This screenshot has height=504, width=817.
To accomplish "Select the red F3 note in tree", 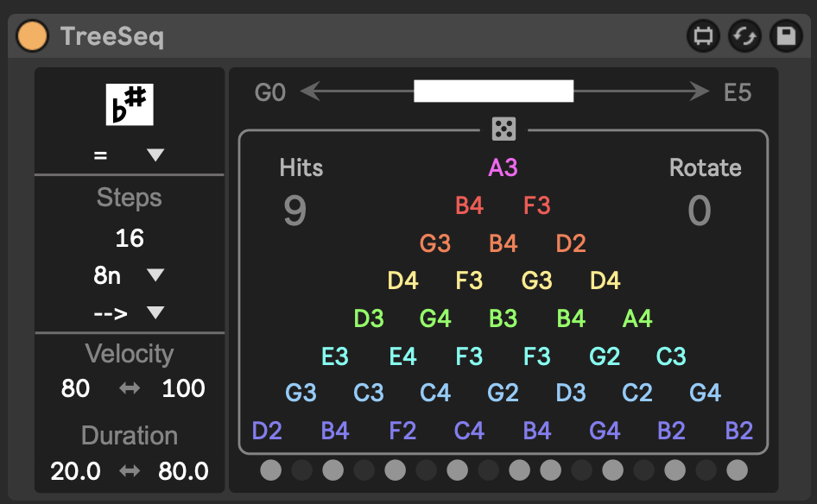I will [x=536, y=205].
